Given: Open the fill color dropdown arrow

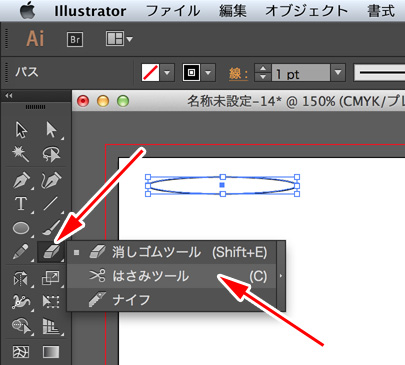Looking at the screenshot, I should point(167,72).
